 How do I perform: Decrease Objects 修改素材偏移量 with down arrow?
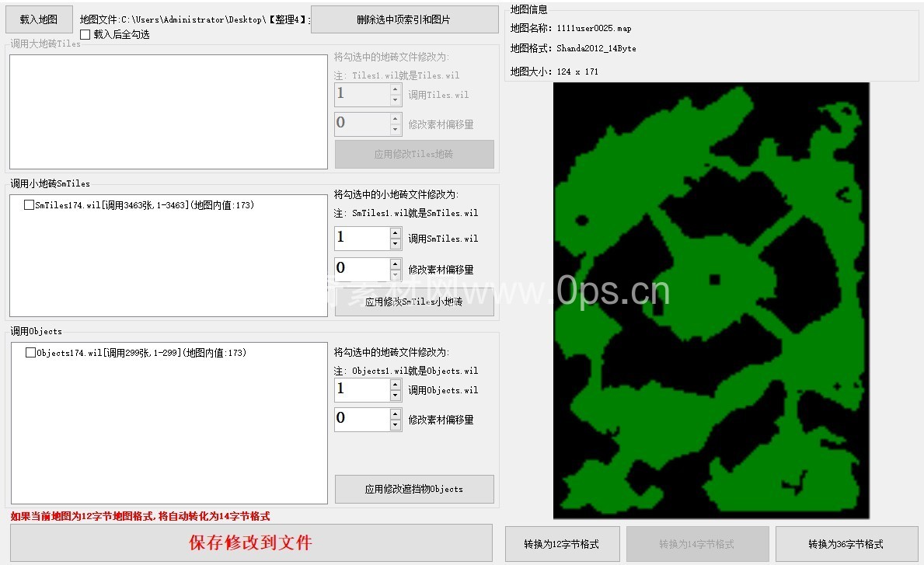pyautogui.click(x=396, y=425)
